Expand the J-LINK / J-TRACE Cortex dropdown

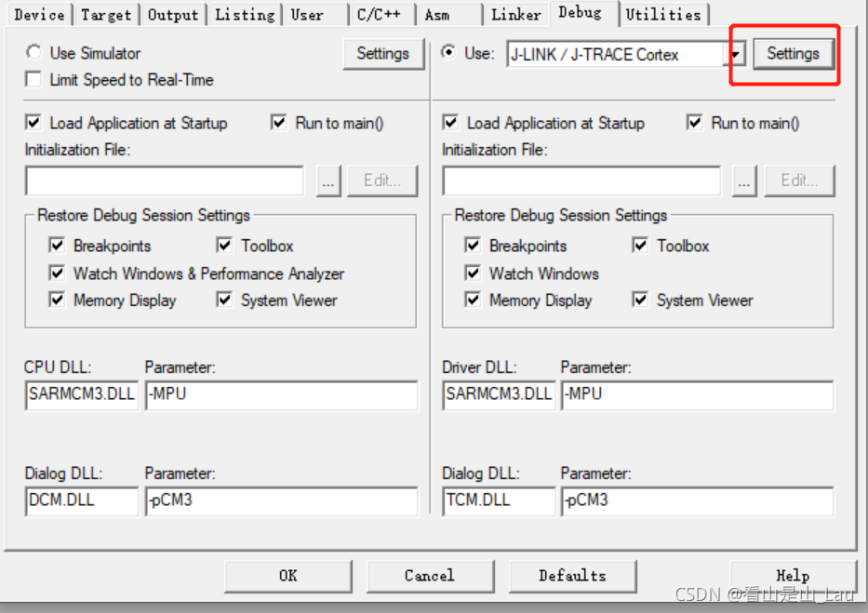(x=735, y=54)
